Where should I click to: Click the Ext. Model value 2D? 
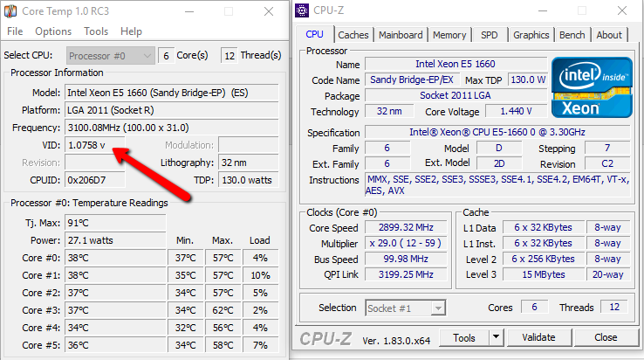click(499, 163)
